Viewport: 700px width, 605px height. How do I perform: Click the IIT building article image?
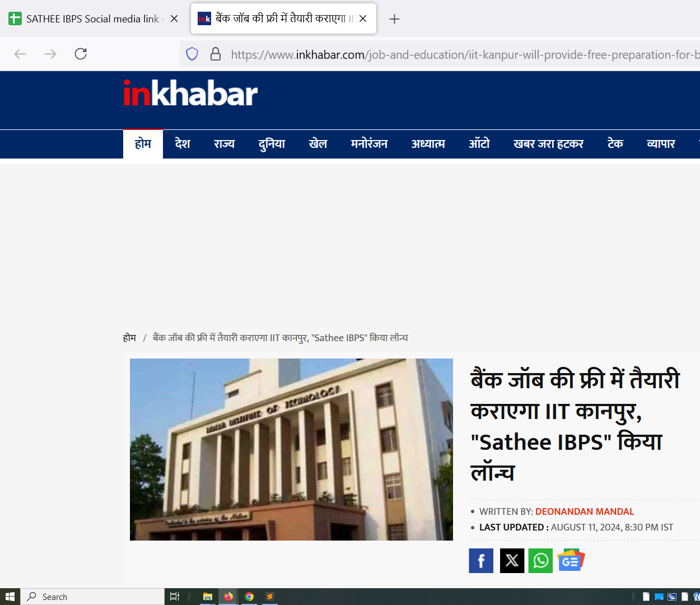[291, 449]
